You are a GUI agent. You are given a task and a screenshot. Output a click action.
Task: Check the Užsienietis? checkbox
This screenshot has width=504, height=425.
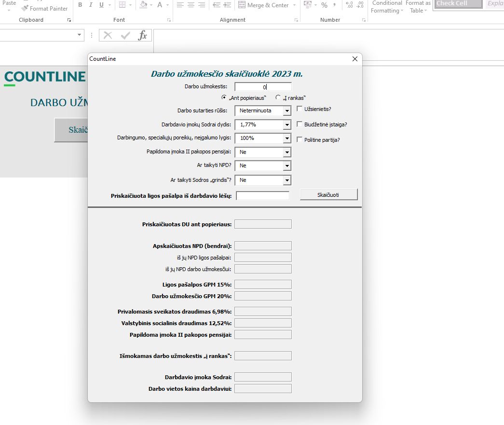pos(300,109)
